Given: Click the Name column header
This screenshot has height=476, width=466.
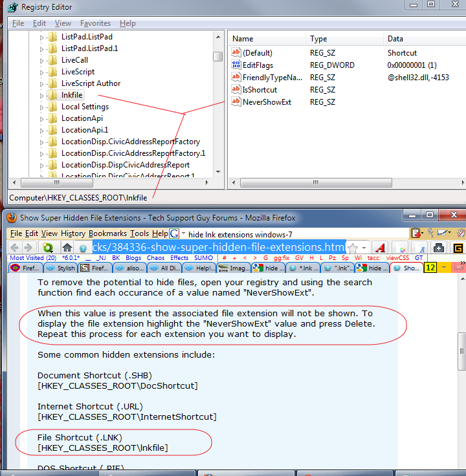Looking at the screenshot, I should (267, 39).
